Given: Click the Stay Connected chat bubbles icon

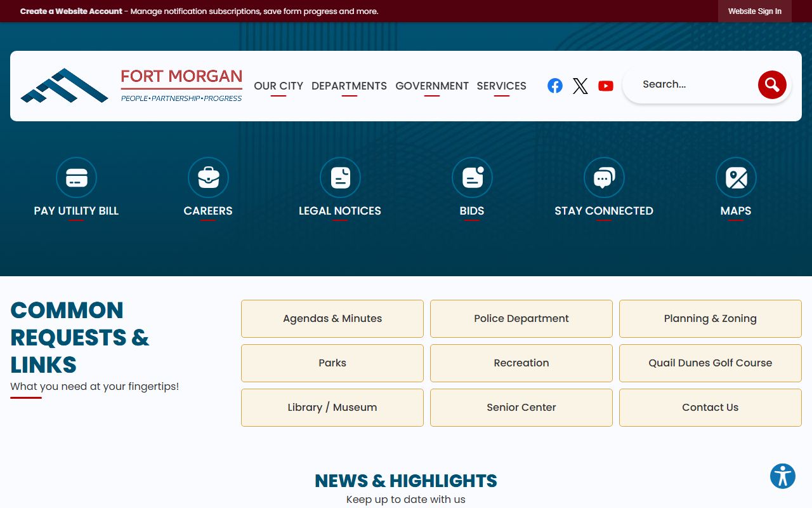Looking at the screenshot, I should click(x=604, y=178).
